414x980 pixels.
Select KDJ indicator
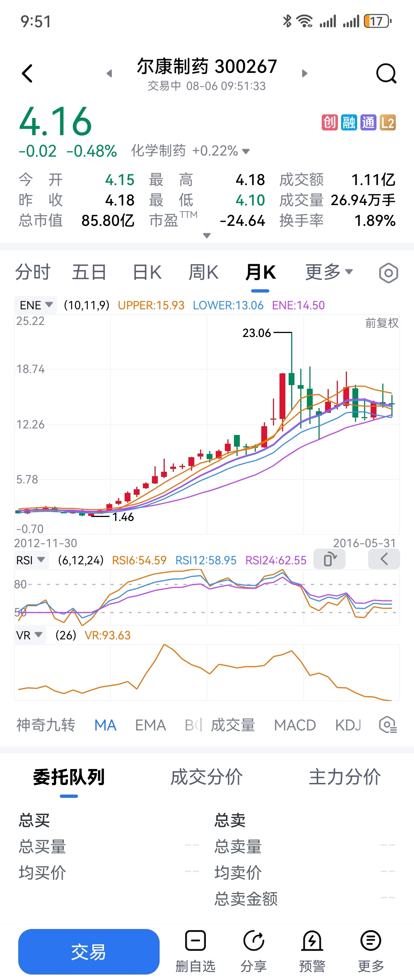click(348, 725)
